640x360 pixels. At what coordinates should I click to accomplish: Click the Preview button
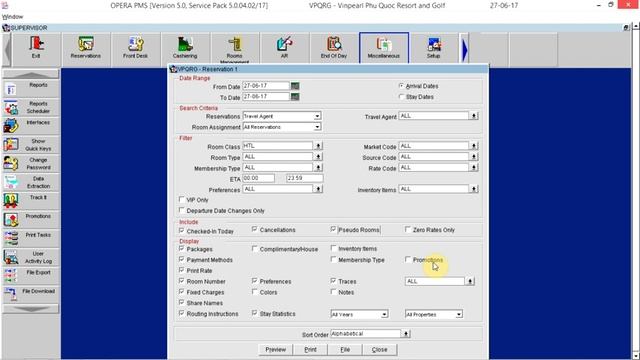(x=276, y=349)
